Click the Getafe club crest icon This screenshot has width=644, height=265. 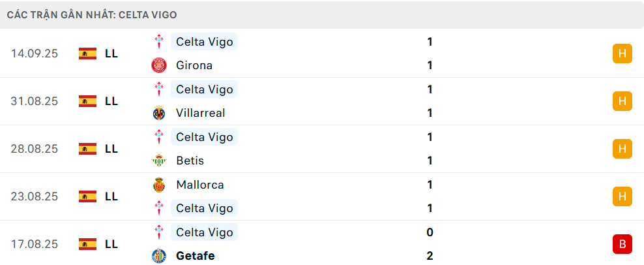click(159, 256)
